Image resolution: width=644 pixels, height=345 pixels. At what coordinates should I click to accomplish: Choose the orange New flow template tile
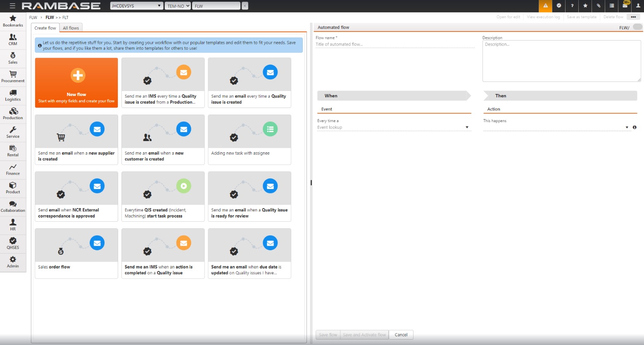click(x=76, y=83)
